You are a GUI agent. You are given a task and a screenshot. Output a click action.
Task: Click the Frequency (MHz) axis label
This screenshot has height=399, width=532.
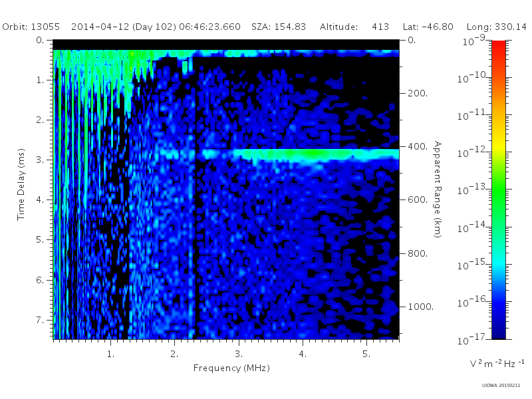pyautogui.click(x=231, y=368)
